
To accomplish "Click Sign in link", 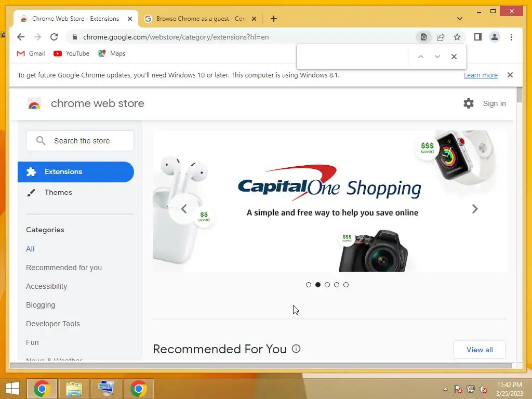I will point(495,103).
